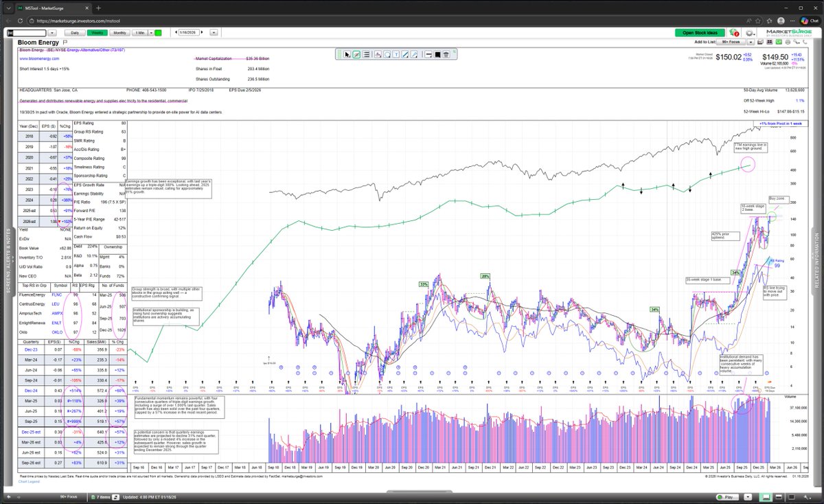Click the print icon below MarketSurge logo

[x=788, y=42]
